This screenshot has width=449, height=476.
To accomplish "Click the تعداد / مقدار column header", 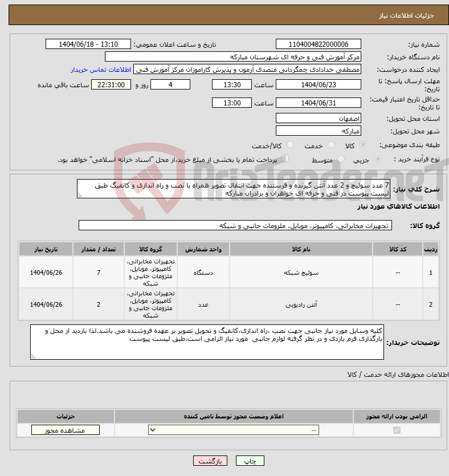I will [x=99, y=249].
